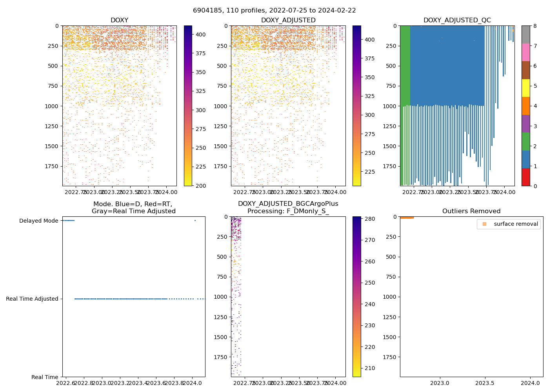Screen dimensions: 549x392
Task: Pick the yellow segment of the QC colorbar
Action: 525,88
